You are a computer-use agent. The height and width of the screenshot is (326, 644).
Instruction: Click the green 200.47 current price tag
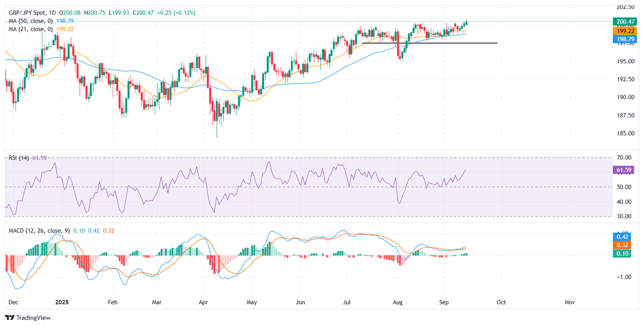coord(625,21)
